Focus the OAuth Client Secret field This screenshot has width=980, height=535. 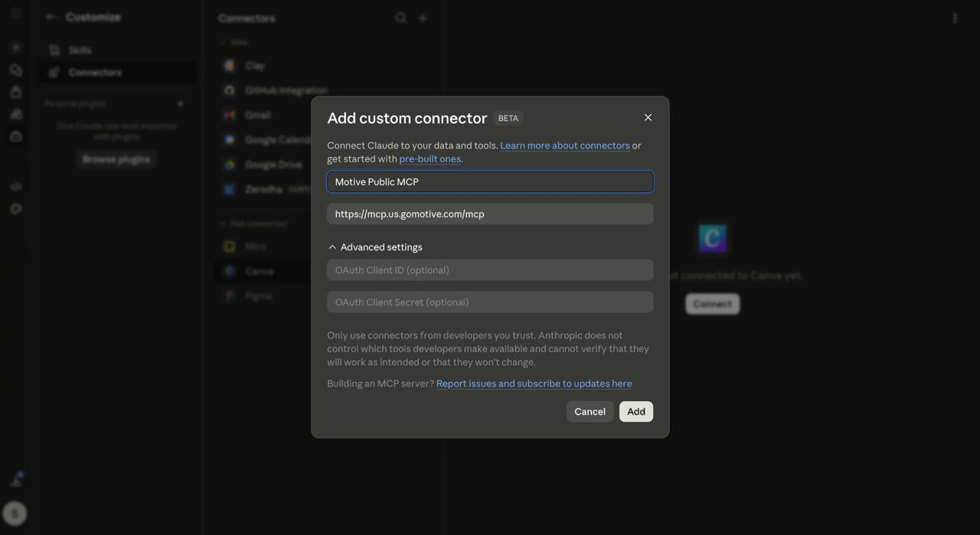point(490,302)
